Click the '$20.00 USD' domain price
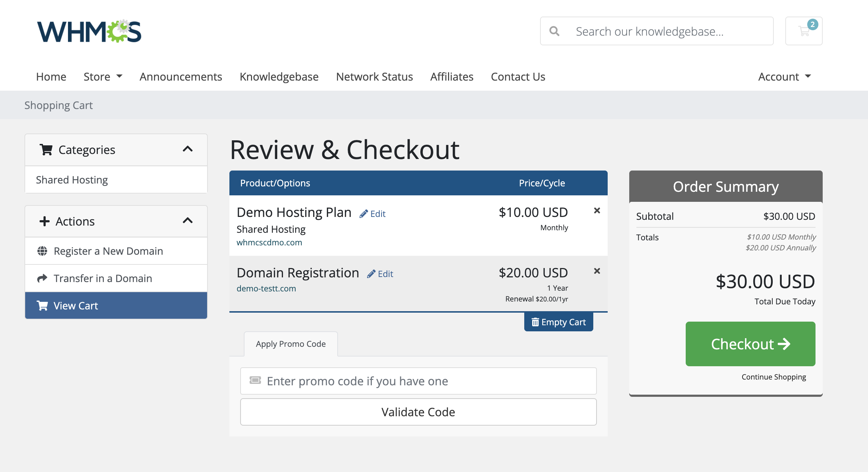This screenshot has height=472, width=868. coord(533,273)
